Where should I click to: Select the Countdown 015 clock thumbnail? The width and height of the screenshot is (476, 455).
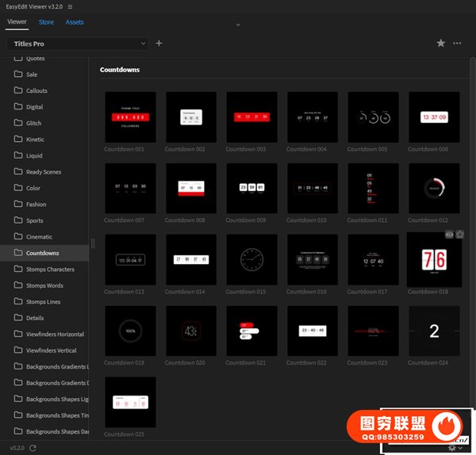[251, 259]
